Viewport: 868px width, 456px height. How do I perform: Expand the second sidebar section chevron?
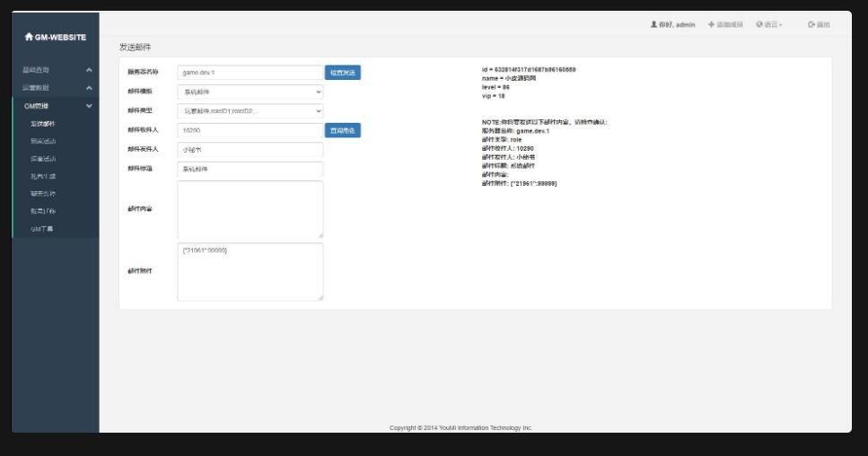(x=89, y=88)
